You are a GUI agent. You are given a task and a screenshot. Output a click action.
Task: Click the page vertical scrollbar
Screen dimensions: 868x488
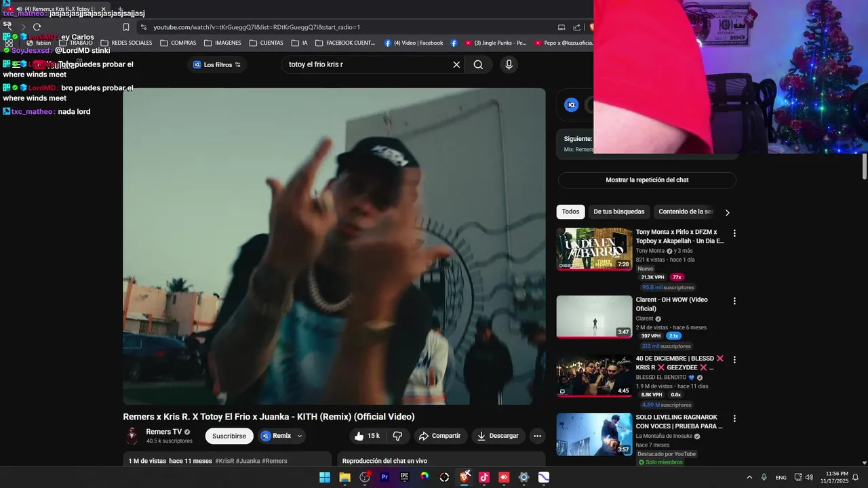pyautogui.click(x=865, y=166)
